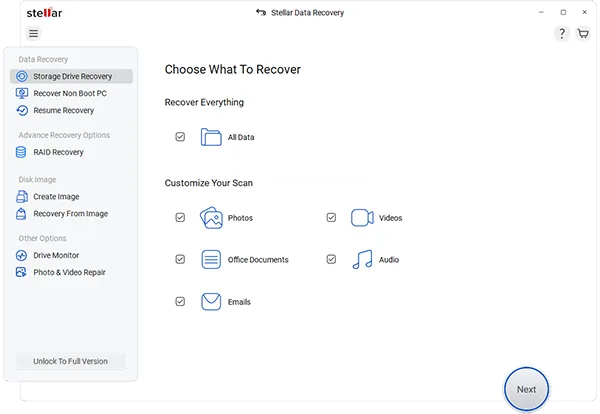This screenshot has width=600, height=414.
Task: Open the shopping cart to buy
Action: [583, 33]
